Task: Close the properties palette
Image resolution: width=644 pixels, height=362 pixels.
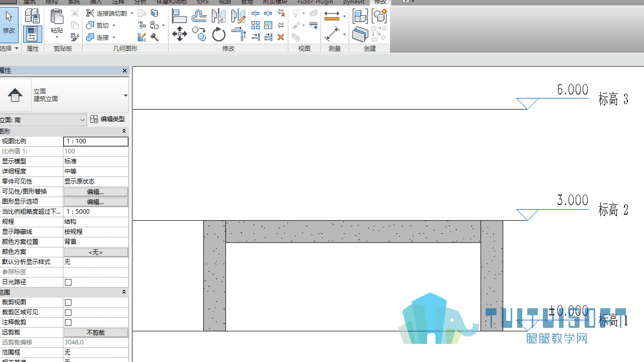Action: pyautogui.click(x=125, y=71)
